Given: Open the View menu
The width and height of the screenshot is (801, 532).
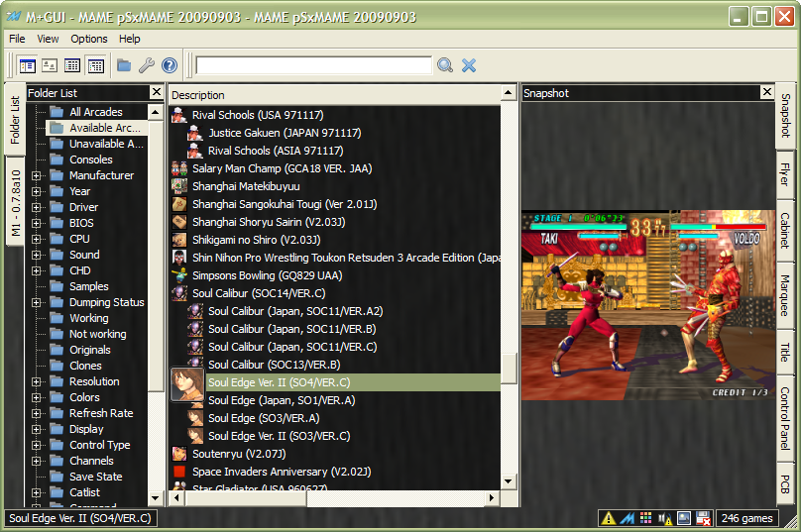Looking at the screenshot, I should coord(48,39).
